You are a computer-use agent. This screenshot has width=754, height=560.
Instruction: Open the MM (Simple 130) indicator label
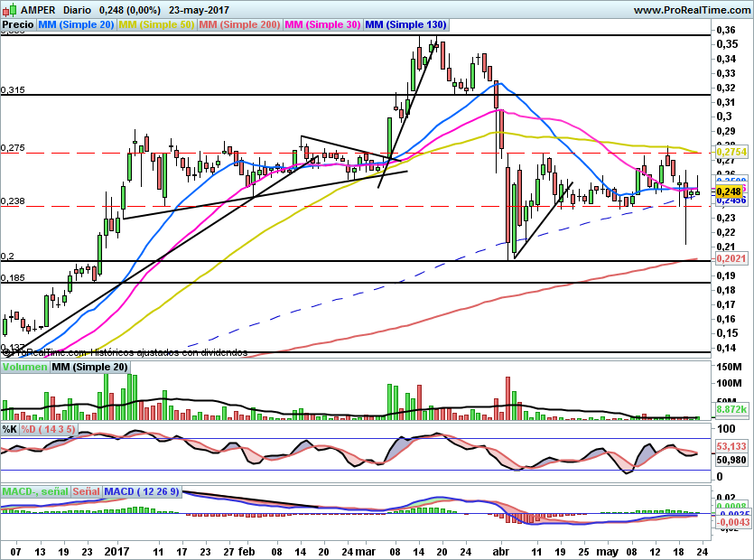click(x=404, y=25)
